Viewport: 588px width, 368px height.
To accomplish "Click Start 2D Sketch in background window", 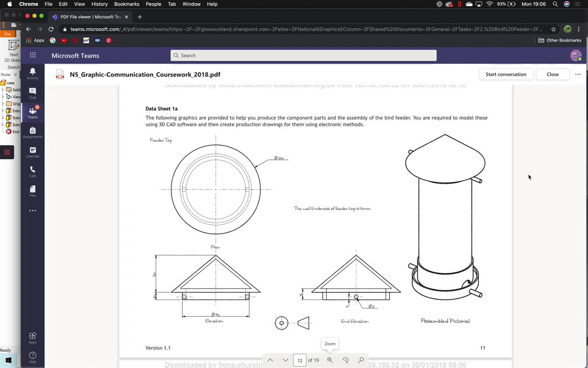I will pos(13,51).
